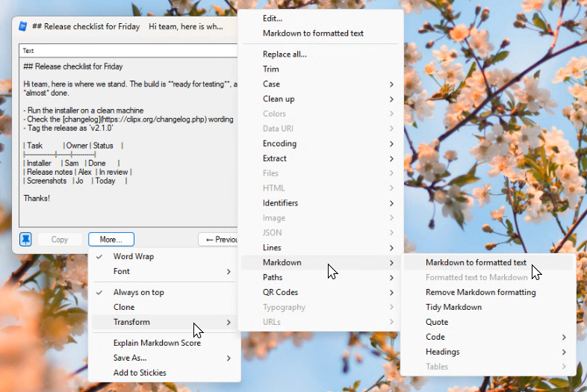
Task: Click the Copy button
Action: pos(60,240)
